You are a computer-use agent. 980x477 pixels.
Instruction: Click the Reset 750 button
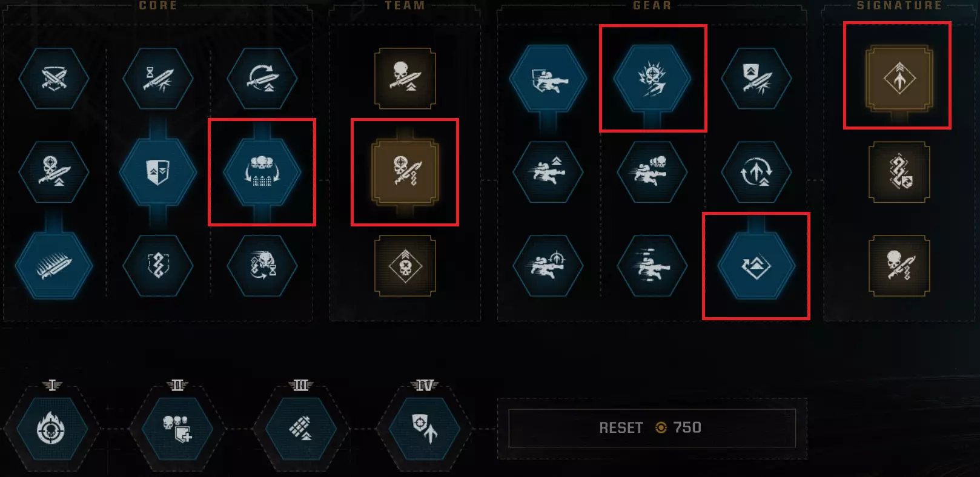tap(652, 428)
